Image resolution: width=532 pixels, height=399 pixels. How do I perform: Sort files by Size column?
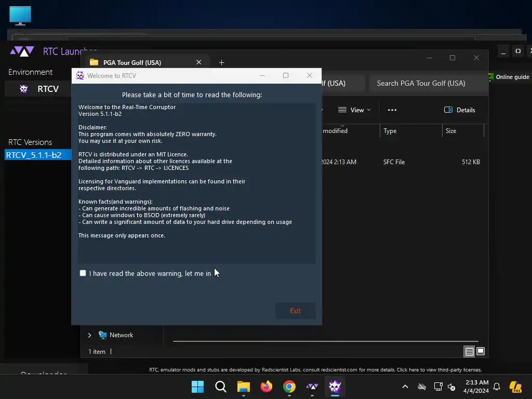(x=463, y=130)
